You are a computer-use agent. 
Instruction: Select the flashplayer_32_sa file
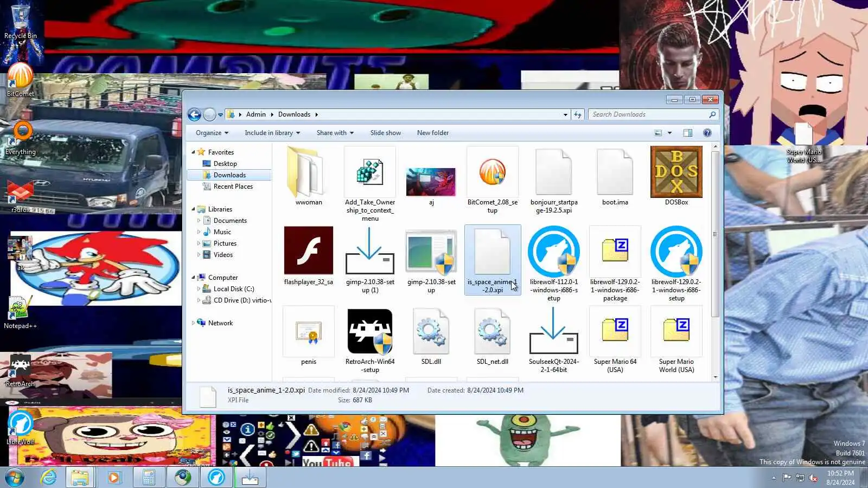click(309, 256)
